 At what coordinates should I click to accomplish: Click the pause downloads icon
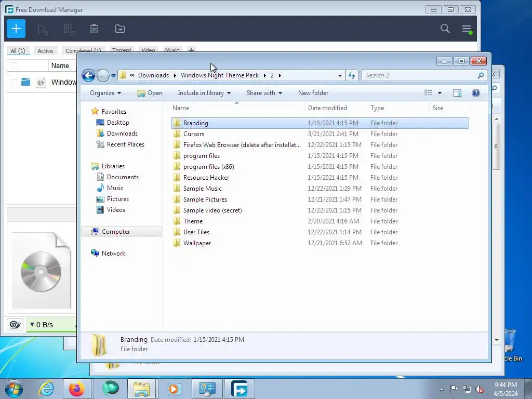click(x=69, y=29)
